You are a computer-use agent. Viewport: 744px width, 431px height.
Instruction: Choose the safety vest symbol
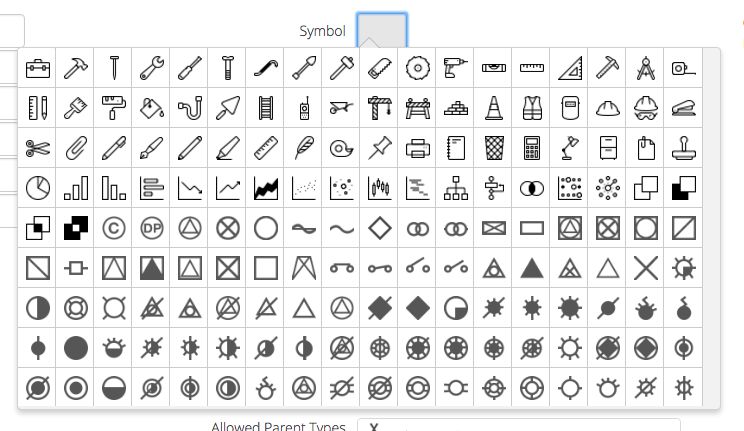tap(532, 108)
